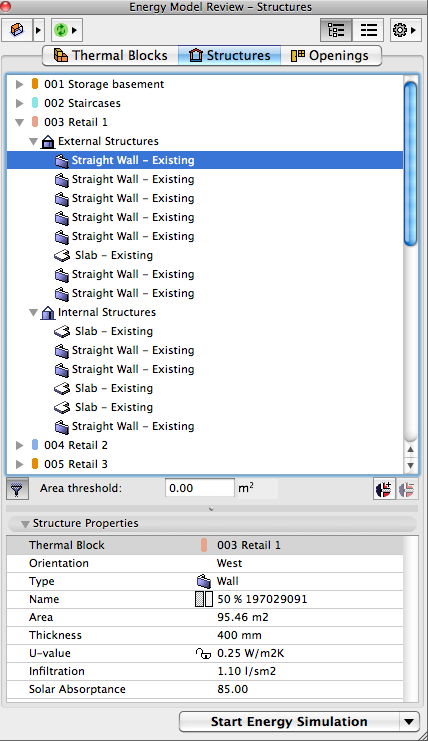Click the Area threshold value field

click(199, 488)
